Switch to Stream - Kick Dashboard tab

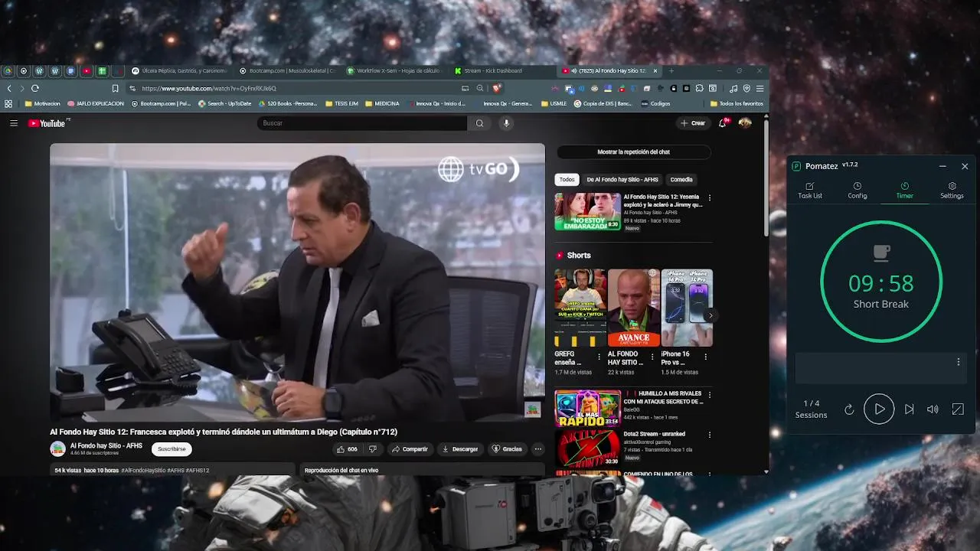coord(501,70)
